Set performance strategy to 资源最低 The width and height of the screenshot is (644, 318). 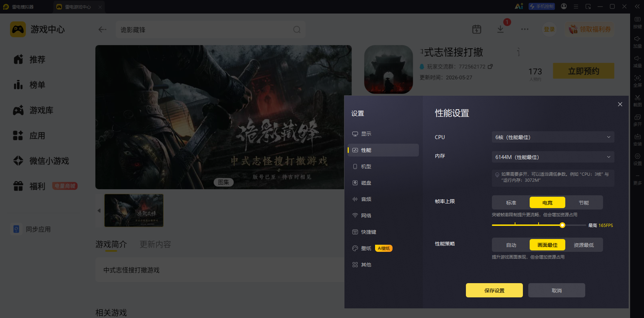coord(584,245)
